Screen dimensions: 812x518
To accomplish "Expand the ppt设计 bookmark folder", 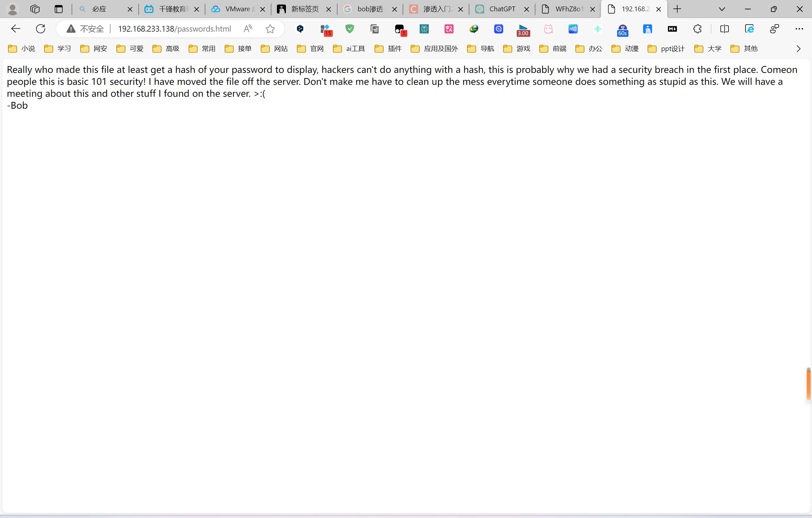I will pos(666,49).
